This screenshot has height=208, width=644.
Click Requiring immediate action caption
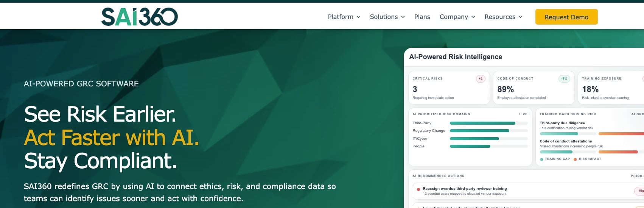tap(433, 98)
